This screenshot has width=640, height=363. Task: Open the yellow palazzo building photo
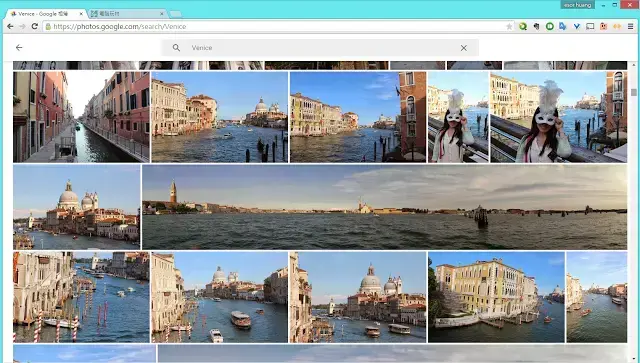496,297
